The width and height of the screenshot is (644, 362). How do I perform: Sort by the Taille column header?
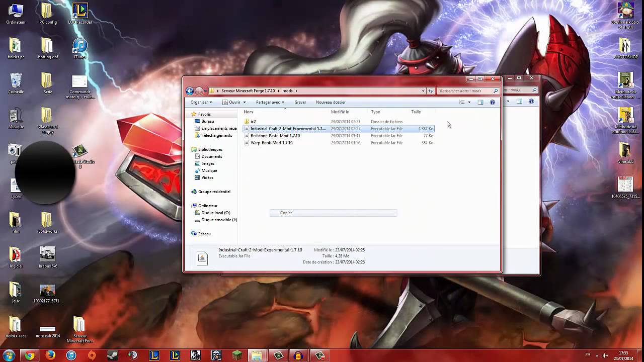click(422, 112)
